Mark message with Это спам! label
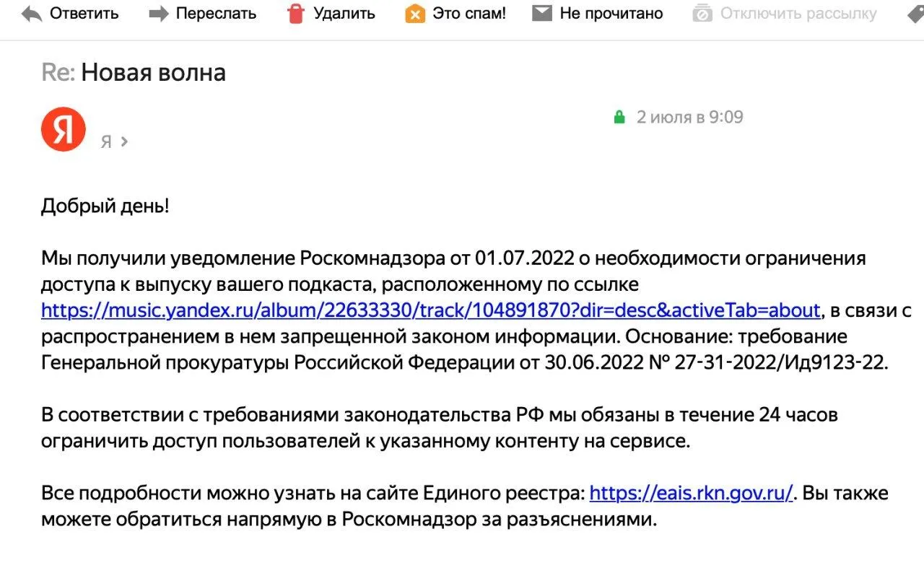Screen dimensions: 924x568 click(x=469, y=13)
